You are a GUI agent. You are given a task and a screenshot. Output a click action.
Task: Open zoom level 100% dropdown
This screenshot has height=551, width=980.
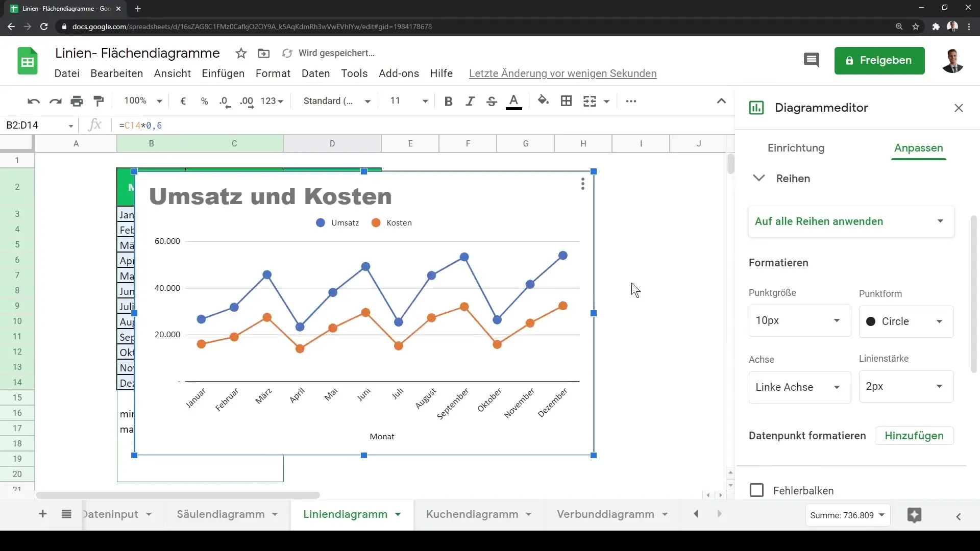click(143, 101)
